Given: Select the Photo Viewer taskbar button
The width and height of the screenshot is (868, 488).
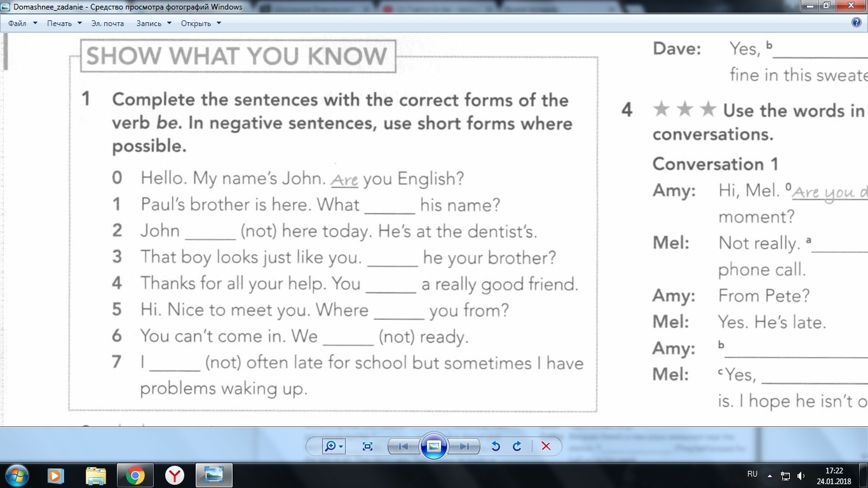Looking at the screenshot, I should [x=214, y=475].
